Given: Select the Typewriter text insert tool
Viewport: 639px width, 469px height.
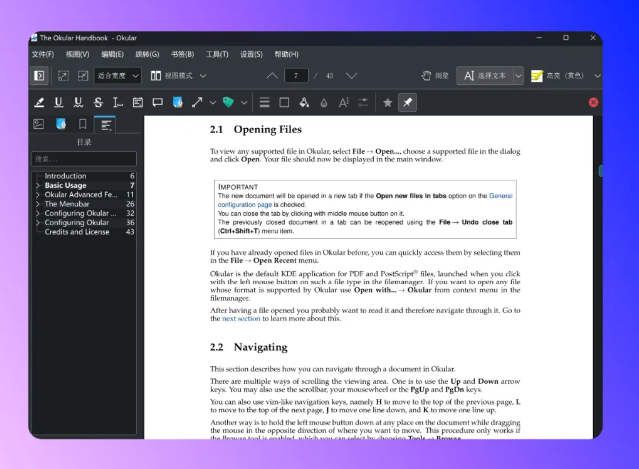Looking at the screenshot, I should coord(118,102).
